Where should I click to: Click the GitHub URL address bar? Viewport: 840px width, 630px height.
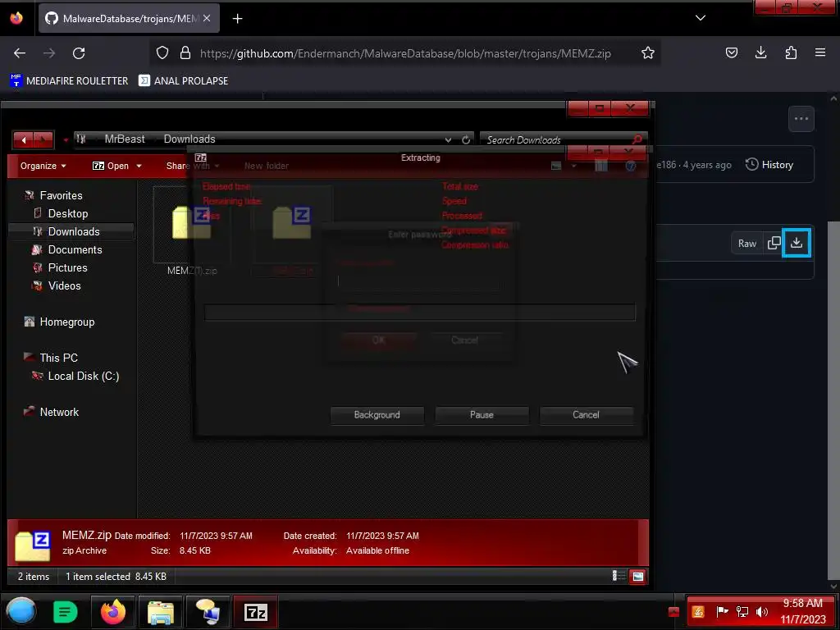click(x=405, y=53)
